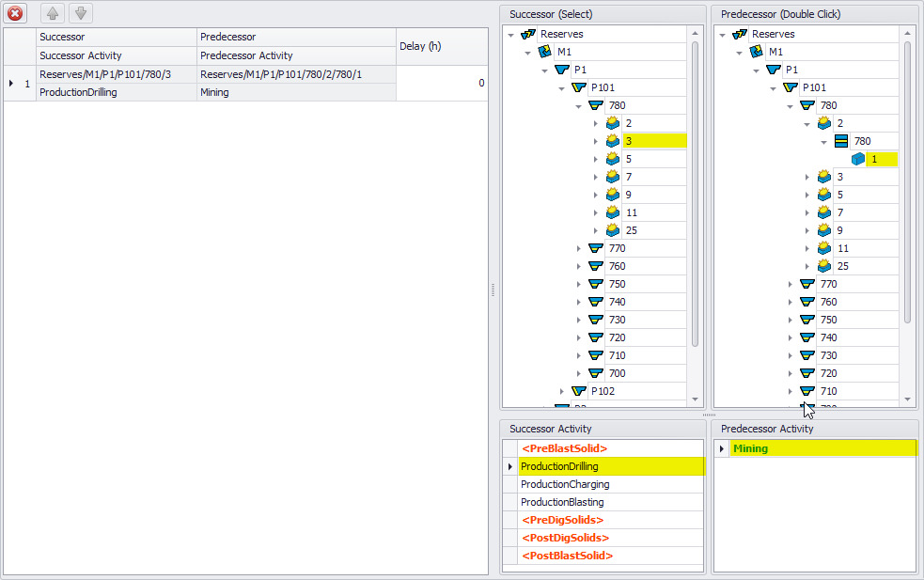Screen dimensions: 924x580
Task: Expand blast 5 in Predecessor tree
Action: tap(807, 195)
